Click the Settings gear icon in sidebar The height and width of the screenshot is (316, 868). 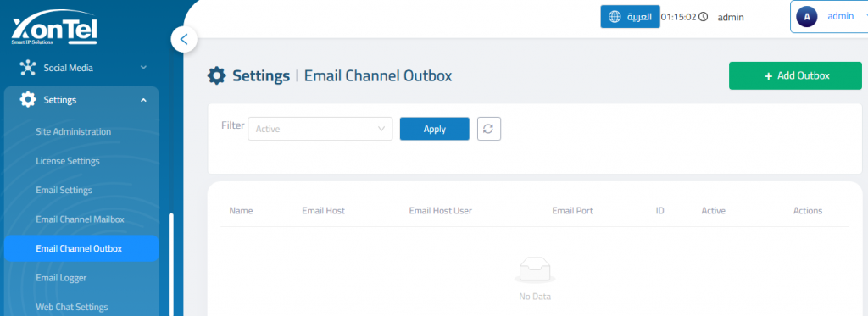(27, 100)
